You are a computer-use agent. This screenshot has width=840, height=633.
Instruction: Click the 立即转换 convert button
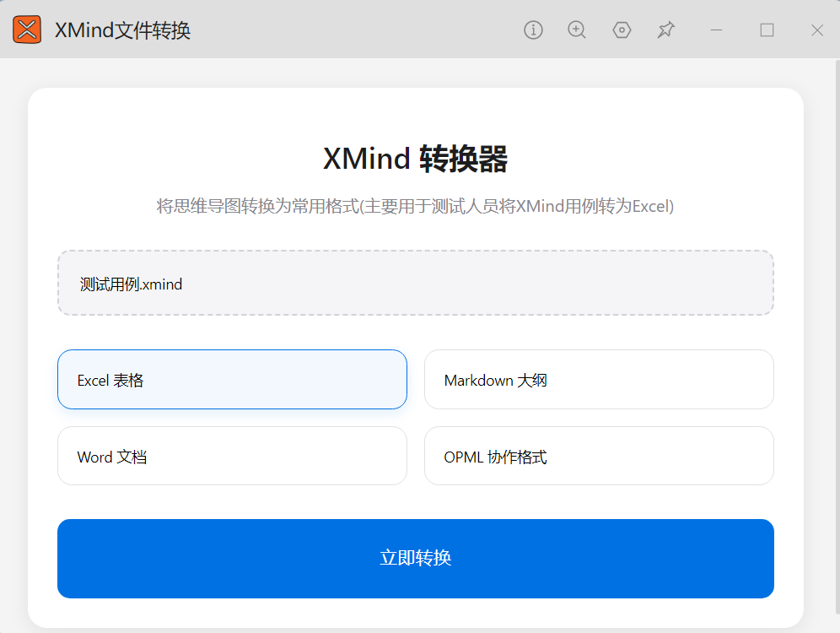[415, 559]
